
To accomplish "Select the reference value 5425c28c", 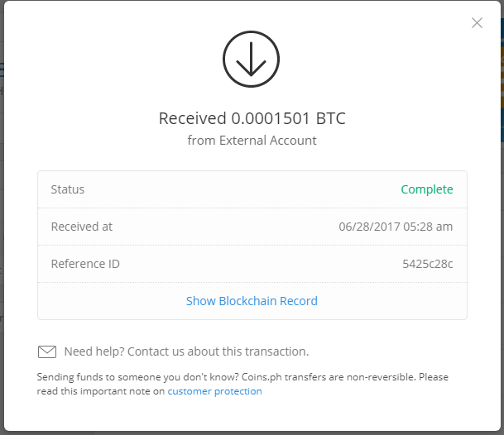I will pyautogui.click(x=428, y=264).
